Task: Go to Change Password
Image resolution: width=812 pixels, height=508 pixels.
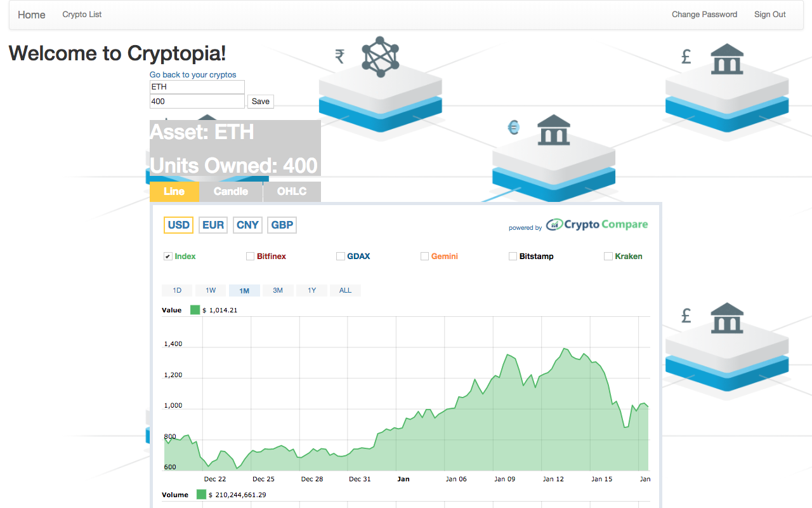Action: click(x=704, y=15)
